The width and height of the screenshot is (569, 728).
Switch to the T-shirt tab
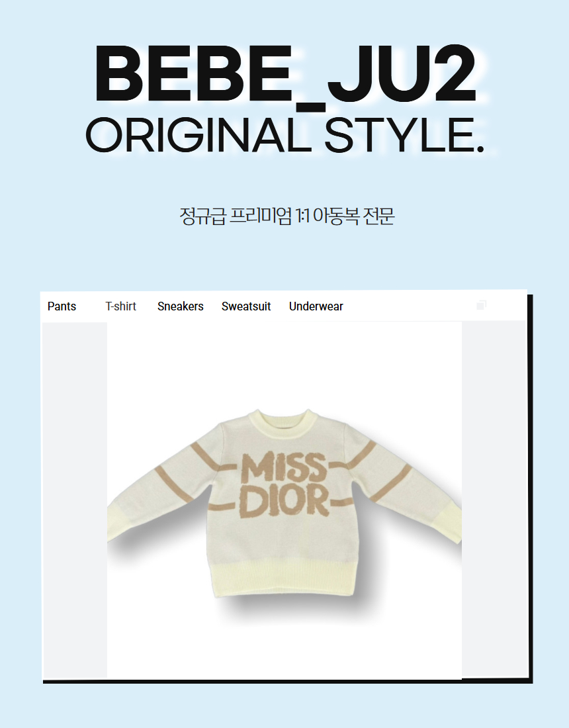tap(120, 306)
